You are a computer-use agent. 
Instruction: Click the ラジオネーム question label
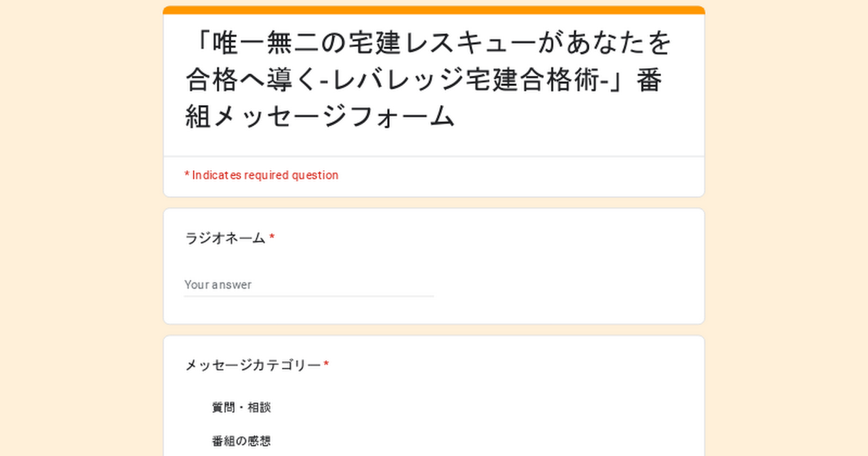225,238
